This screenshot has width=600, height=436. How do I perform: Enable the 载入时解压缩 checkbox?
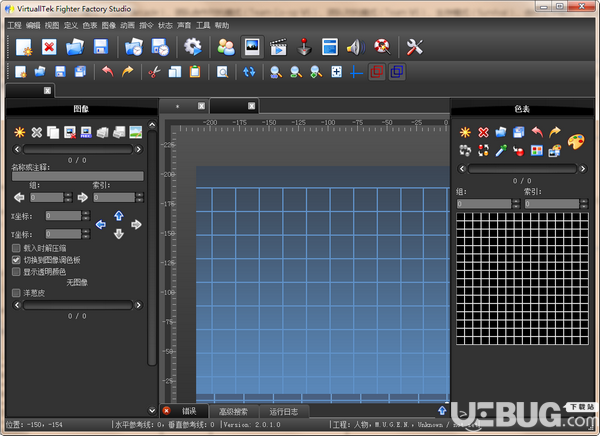pos(16,248)
